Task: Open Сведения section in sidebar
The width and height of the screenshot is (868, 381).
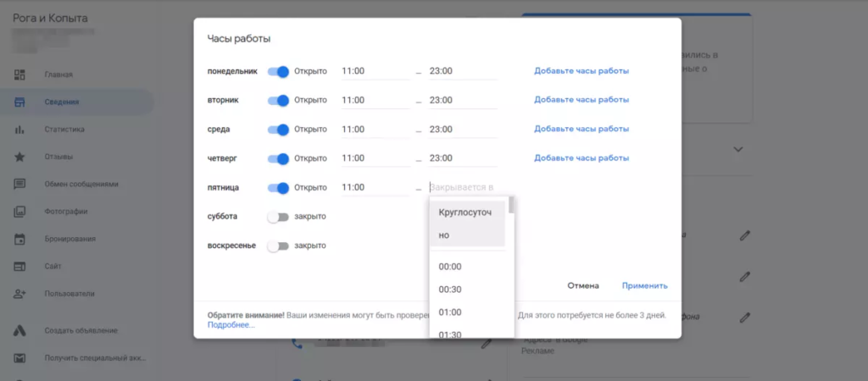Action: (x=62, y=102)
